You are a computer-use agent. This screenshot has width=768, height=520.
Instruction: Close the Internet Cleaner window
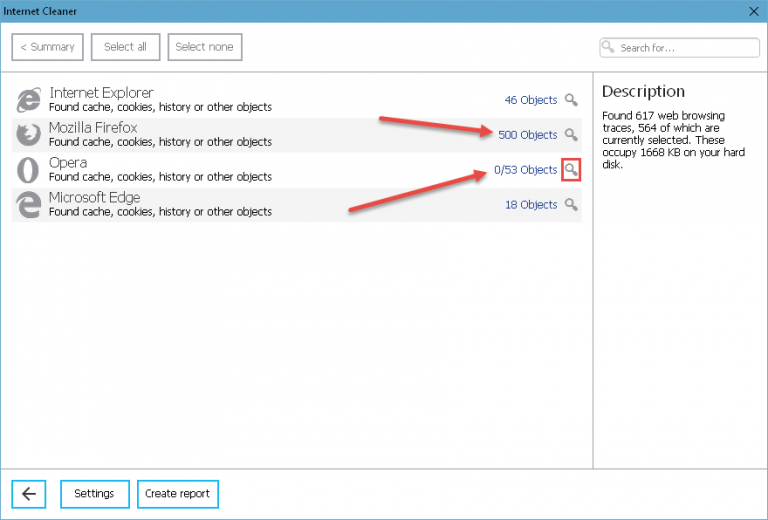754,11
